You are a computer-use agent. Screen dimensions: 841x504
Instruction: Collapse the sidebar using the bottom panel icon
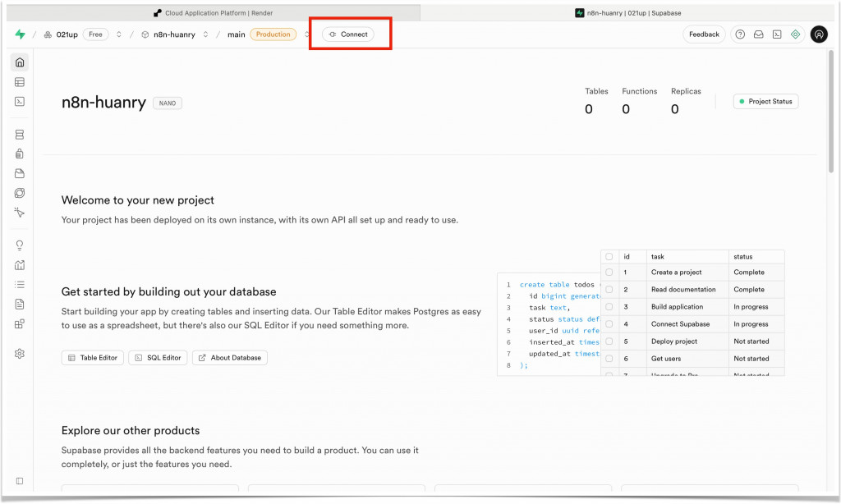click(x=20, y=481)
